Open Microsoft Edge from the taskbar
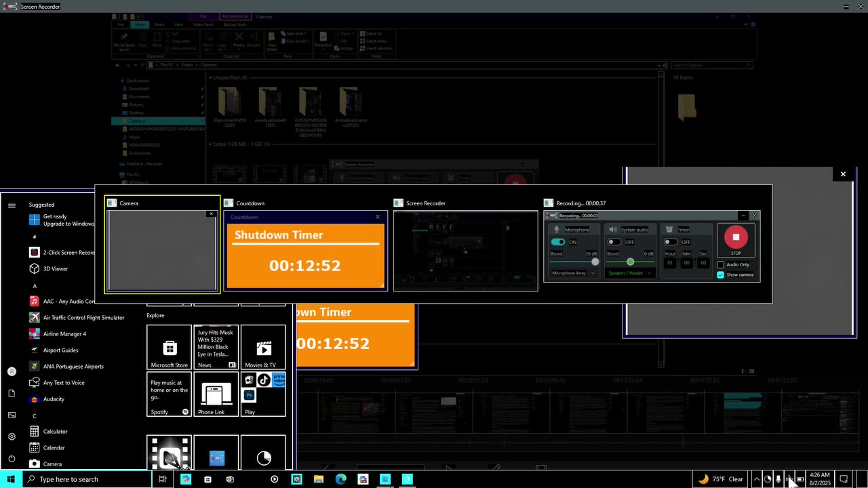Screen dimensions: 868x488 [341, 479]
